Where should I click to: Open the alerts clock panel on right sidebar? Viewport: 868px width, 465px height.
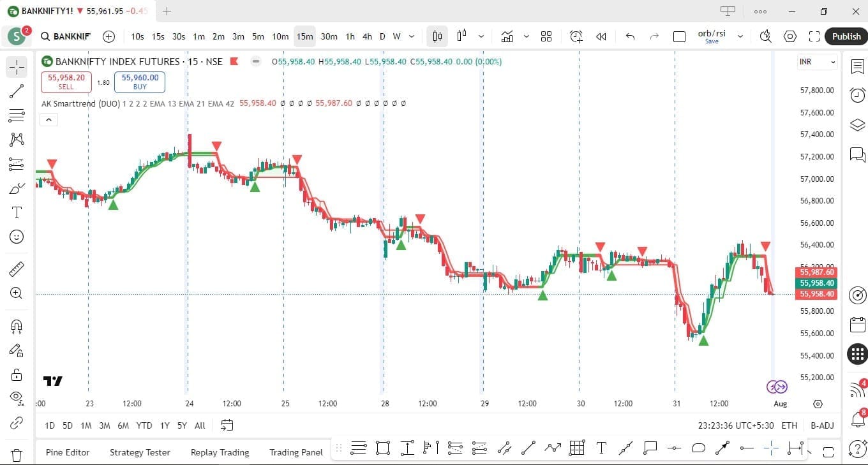click(x=857, y=96)
